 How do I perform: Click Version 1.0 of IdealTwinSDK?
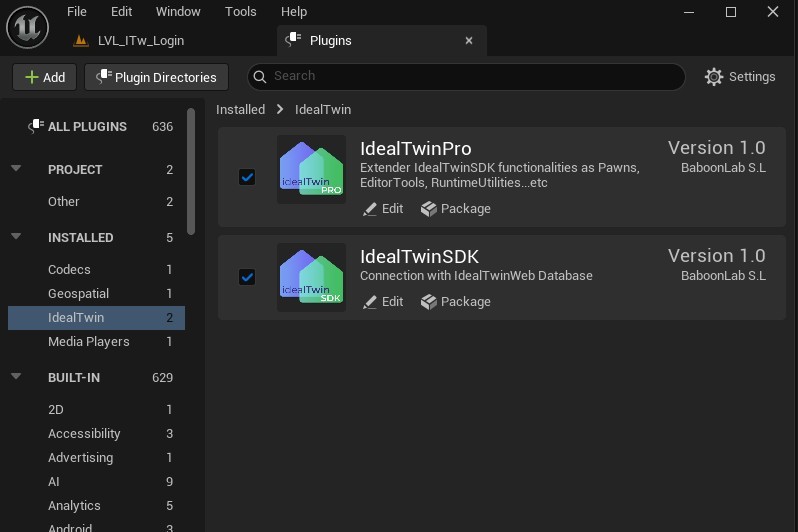click(717, 256)
